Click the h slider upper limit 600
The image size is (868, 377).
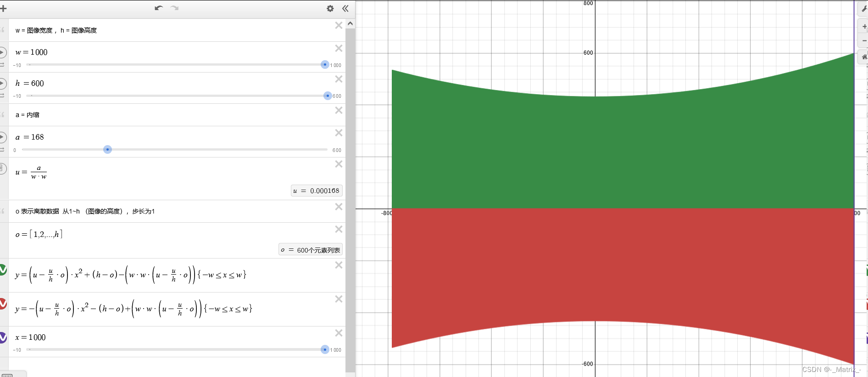[337, 96]
